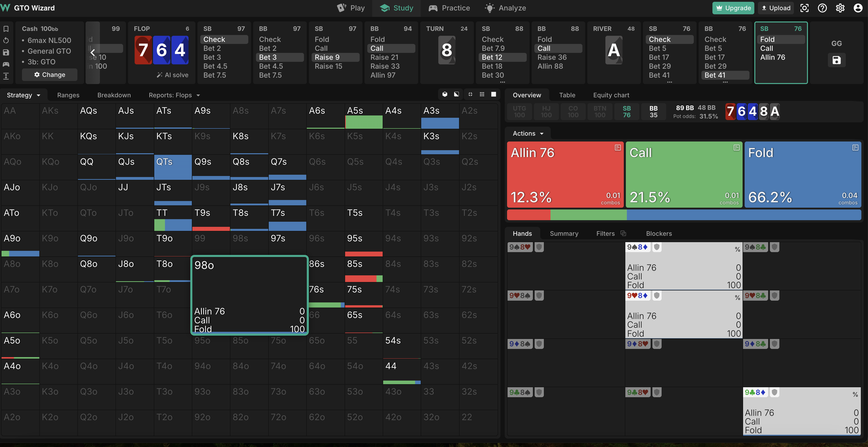Viewport: 868px width, 447px height.
Task: Expand the Strategy dropdown
Action: pos(24,95)
